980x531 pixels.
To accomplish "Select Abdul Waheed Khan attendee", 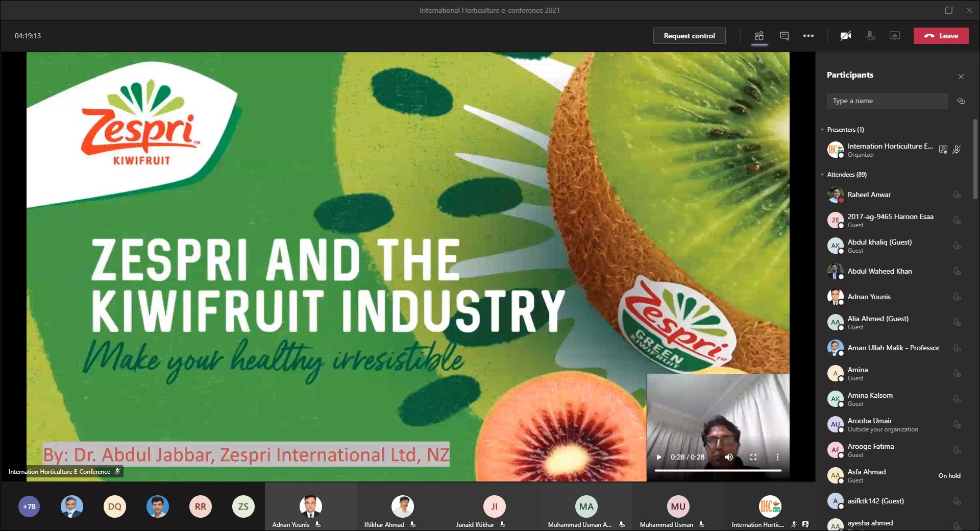I will [894, 271].
